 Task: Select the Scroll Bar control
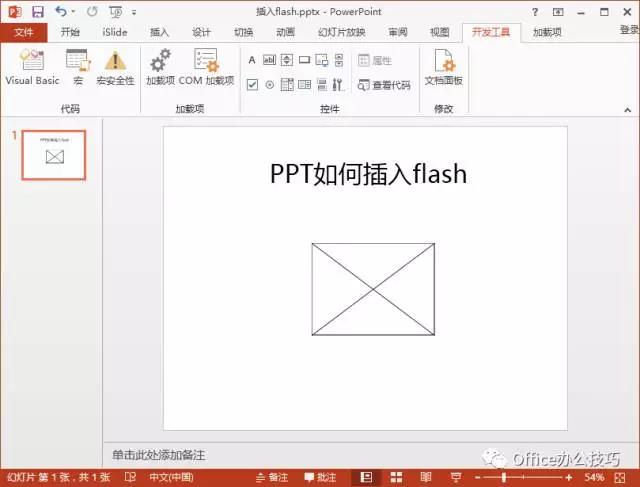tap(339, 60)
